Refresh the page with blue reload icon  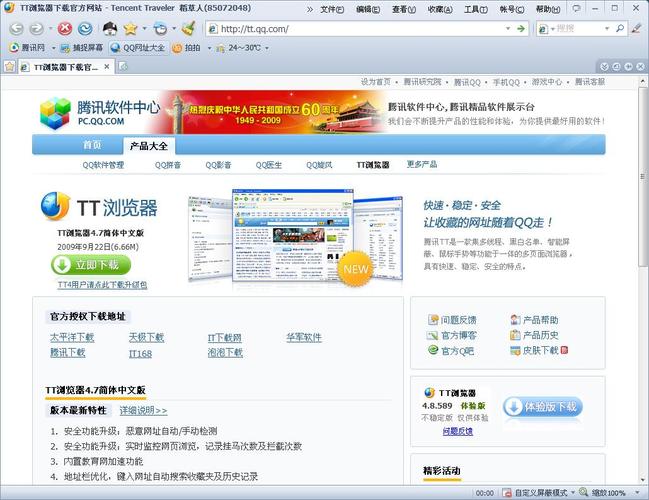[85, 29]
